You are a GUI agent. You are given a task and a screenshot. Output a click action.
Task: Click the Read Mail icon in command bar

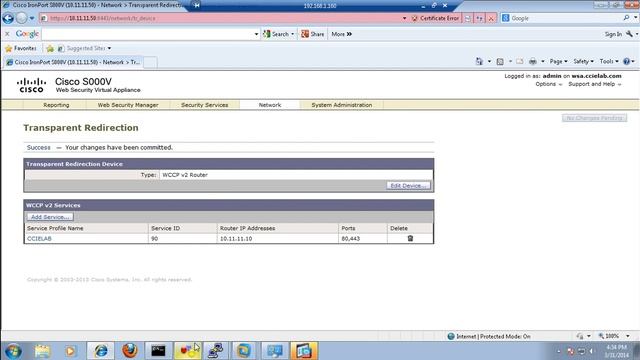tap(519, 61)
